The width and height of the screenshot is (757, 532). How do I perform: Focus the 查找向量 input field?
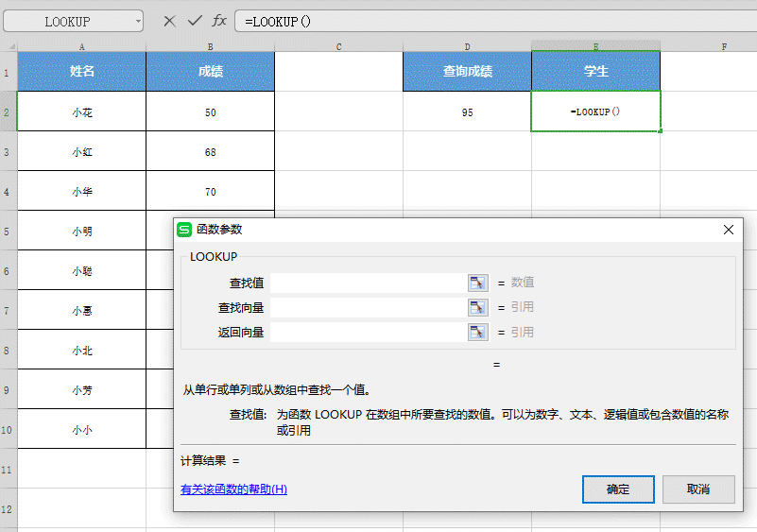369,307
